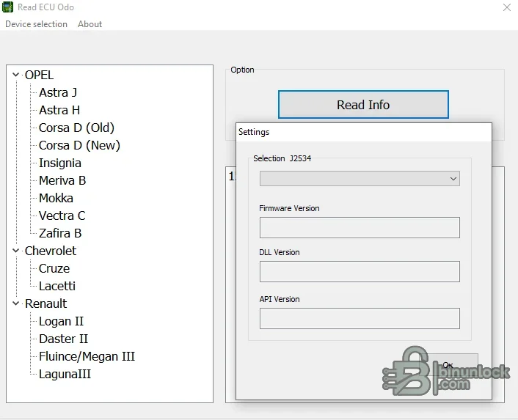Select Meriva B in the tree

(x=62, y=180)
